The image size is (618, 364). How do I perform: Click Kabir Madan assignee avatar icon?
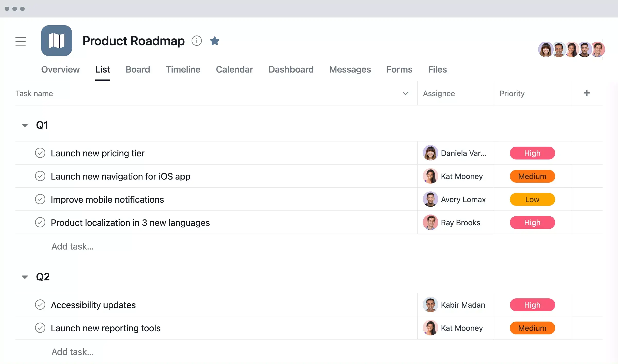[x=429, y=305]
